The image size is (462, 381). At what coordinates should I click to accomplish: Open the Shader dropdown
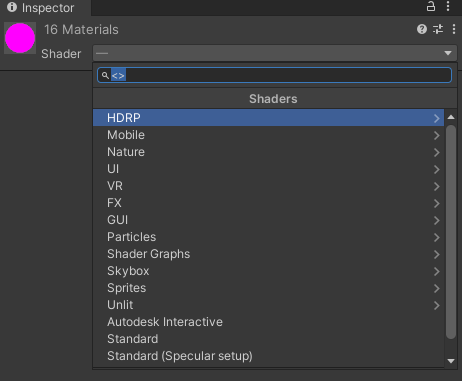(275, 53)
